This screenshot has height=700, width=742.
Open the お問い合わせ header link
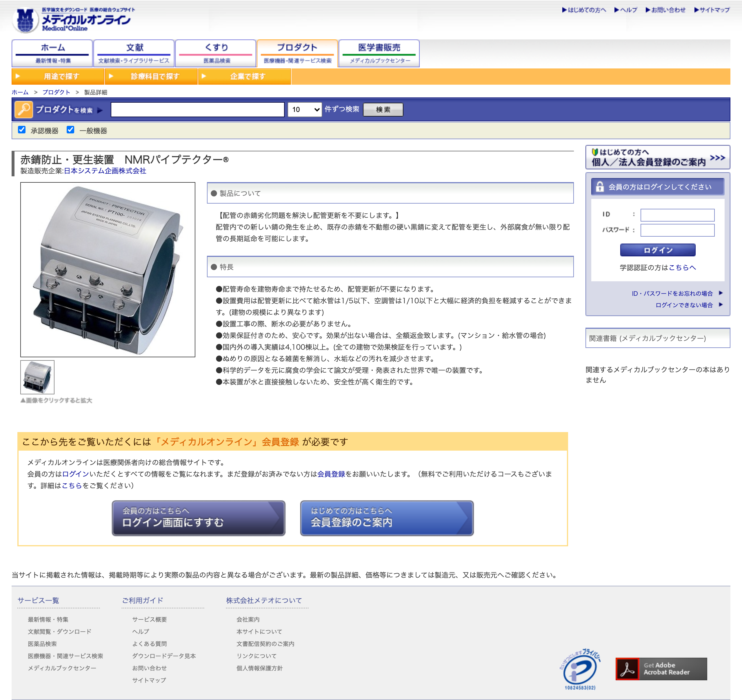666,10
